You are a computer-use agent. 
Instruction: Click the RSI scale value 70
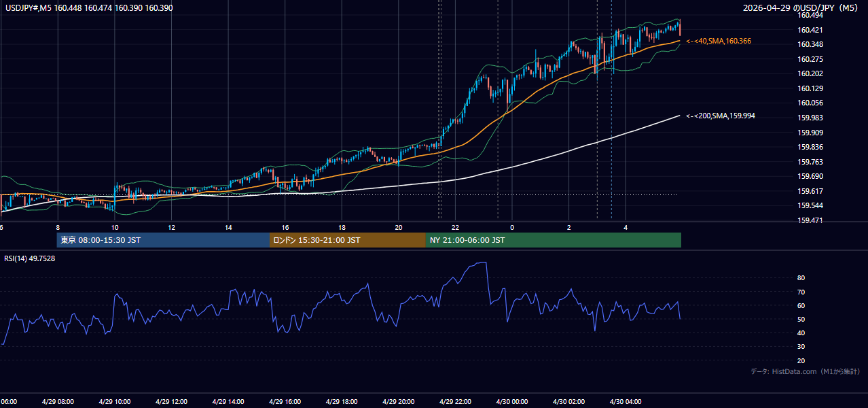pyautogui.click(x=801, y=292)
